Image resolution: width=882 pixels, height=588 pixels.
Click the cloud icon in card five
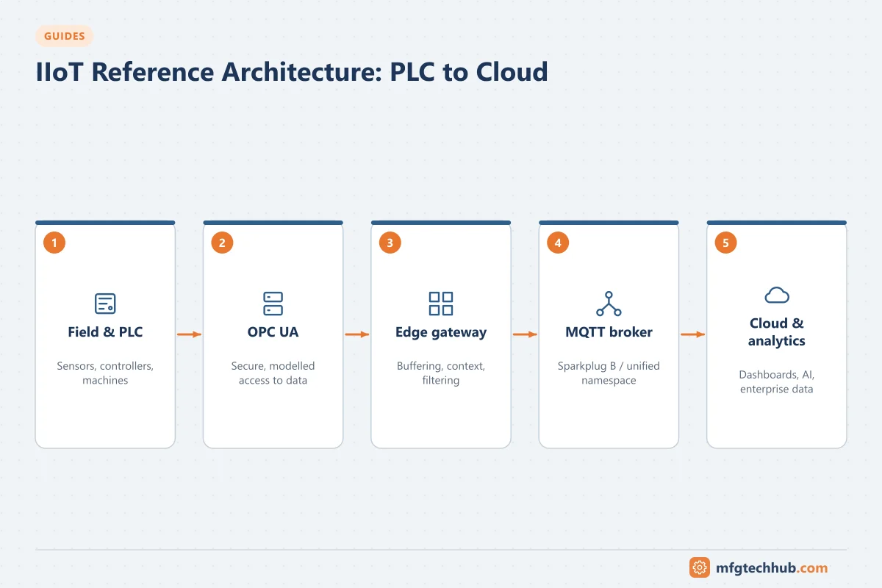pyautogui.click(x=777, y=295)
